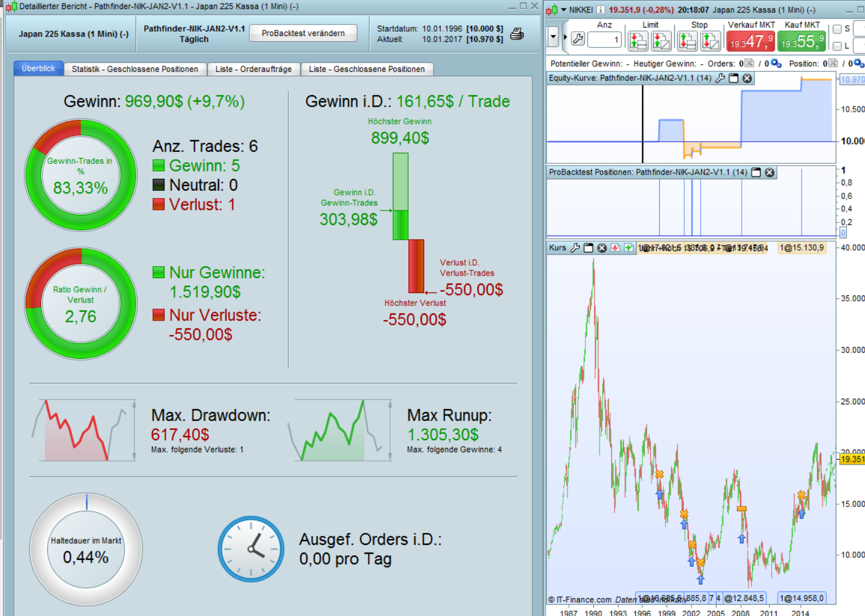Click the Gewinn i.D. 161,65$ / Trade value

click(453, 102)
